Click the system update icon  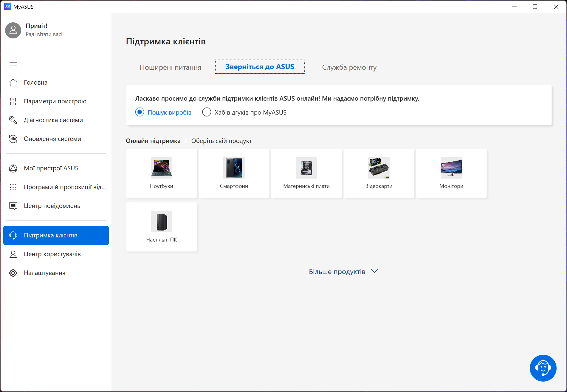tap(13, 139)
